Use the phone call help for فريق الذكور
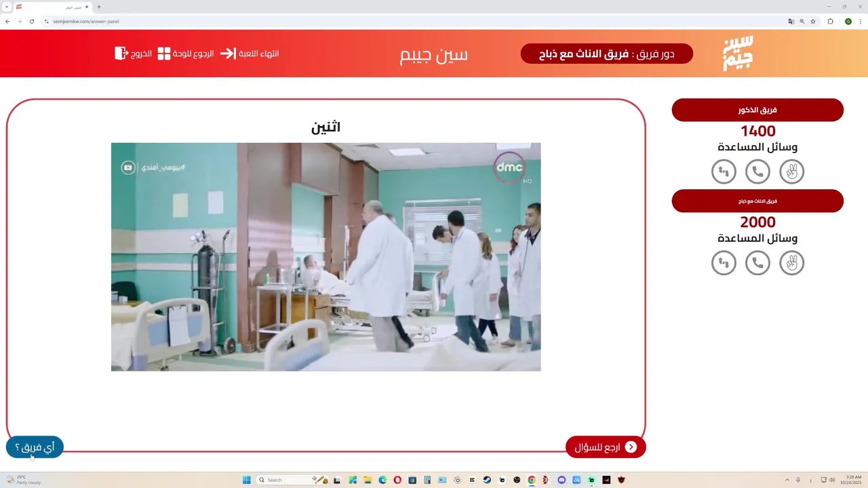 [757, 171]
